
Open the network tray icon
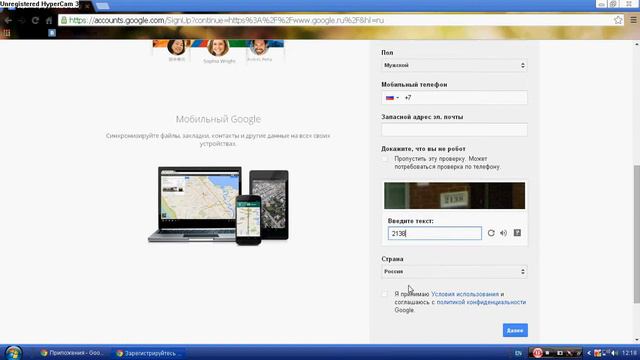606,353
